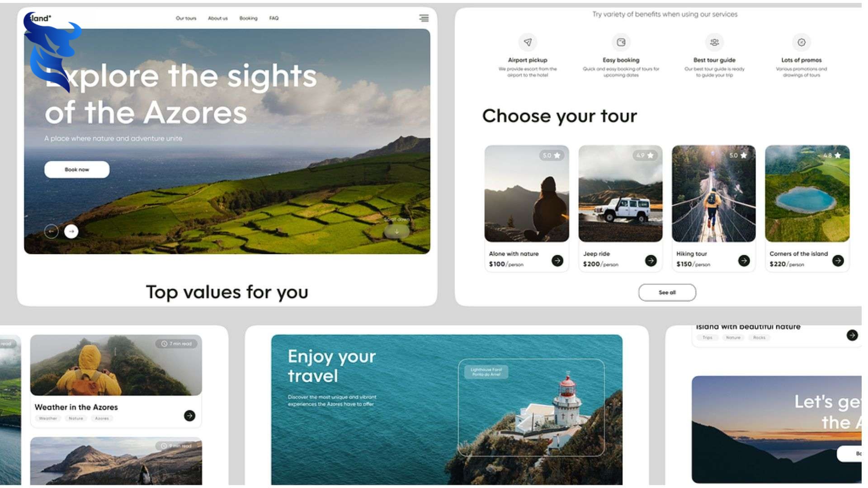This screenshot has width=868, height=488.
Task: Click the airport pickup icon
Action: click(x=528, y=42)
